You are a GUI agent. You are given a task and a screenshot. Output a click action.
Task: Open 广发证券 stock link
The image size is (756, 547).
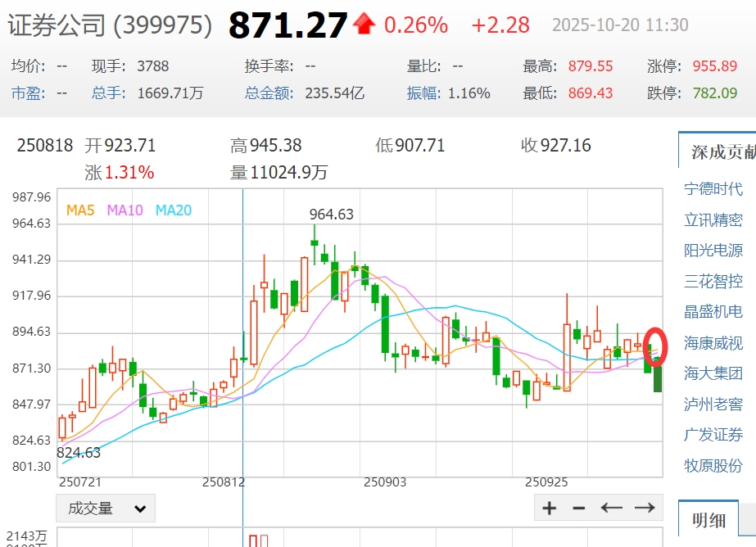point(713,435)
